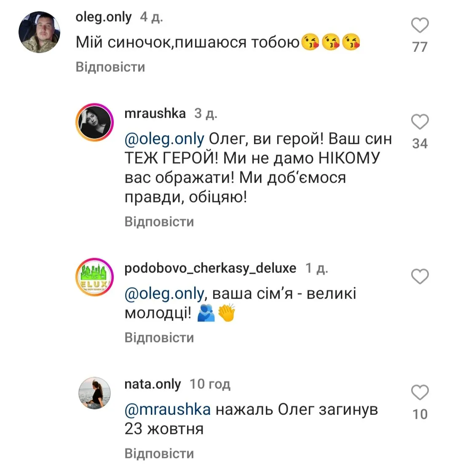Click @oleg.only mention in mraushka's reply

(x=164, y=139)
